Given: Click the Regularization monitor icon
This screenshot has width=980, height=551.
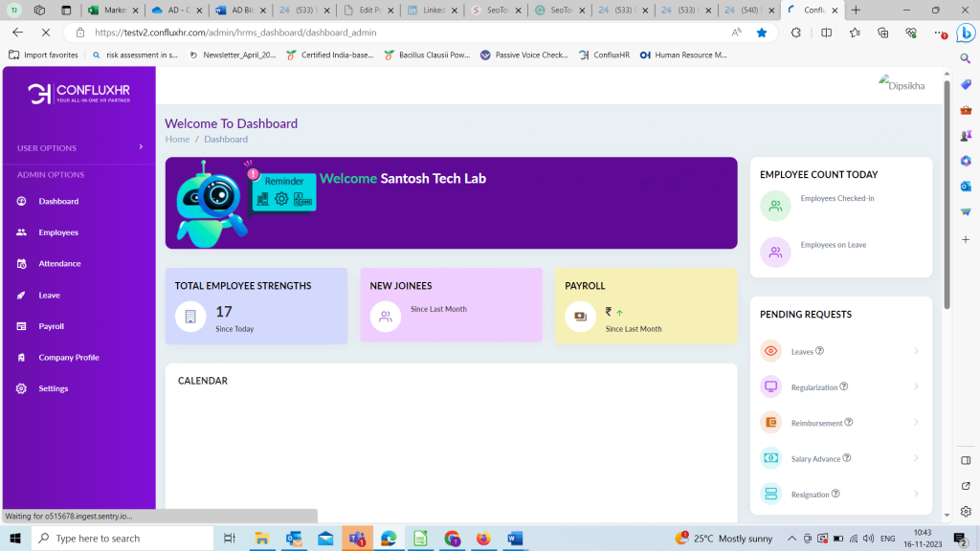Looking at the screenshot, I should (770, 386).
